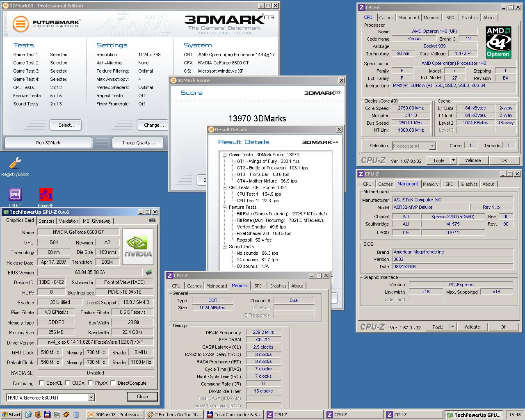Collapse the Game Tests tree node
Image resolution: width=525 pixels, height=420 pixels.
[x=224, y=155]
